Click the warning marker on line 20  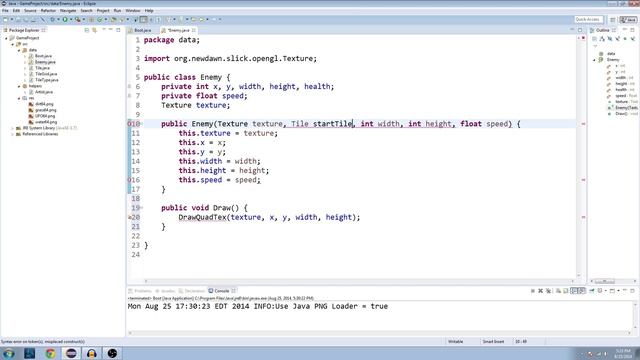[x=130, y=217]
